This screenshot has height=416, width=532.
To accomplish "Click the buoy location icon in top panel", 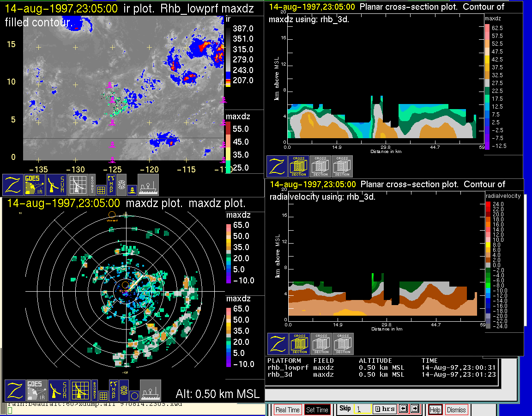I will [x=132, y=190].
